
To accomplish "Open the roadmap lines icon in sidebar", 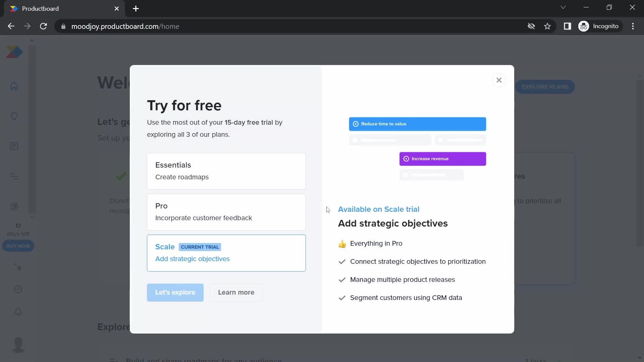I will pyautogui.click(x=14, y=176).
